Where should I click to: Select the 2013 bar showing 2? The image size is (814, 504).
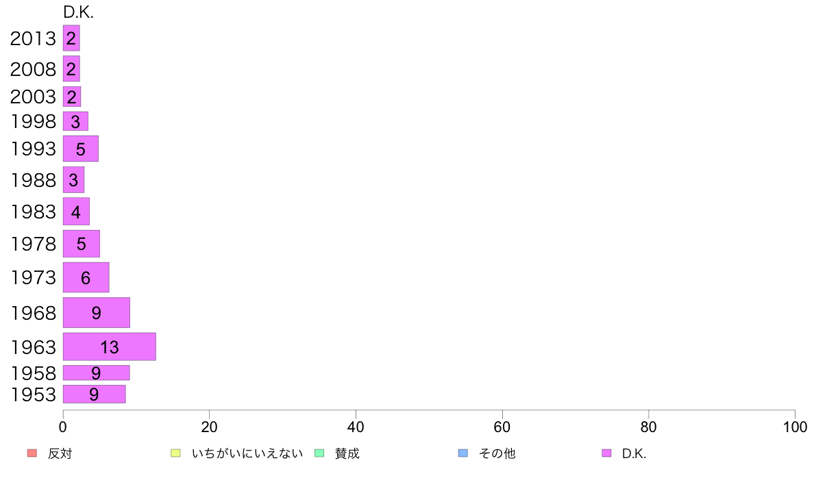[71, 38]
